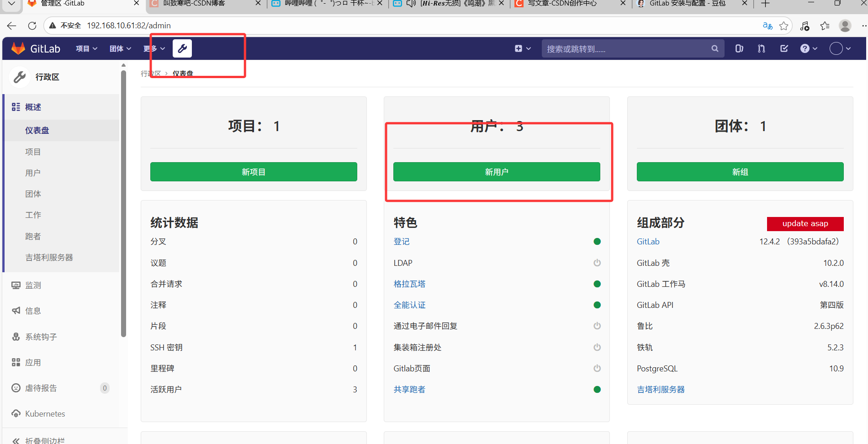Expand the 更多 navbar dropdown

click(x=154, y=48)
